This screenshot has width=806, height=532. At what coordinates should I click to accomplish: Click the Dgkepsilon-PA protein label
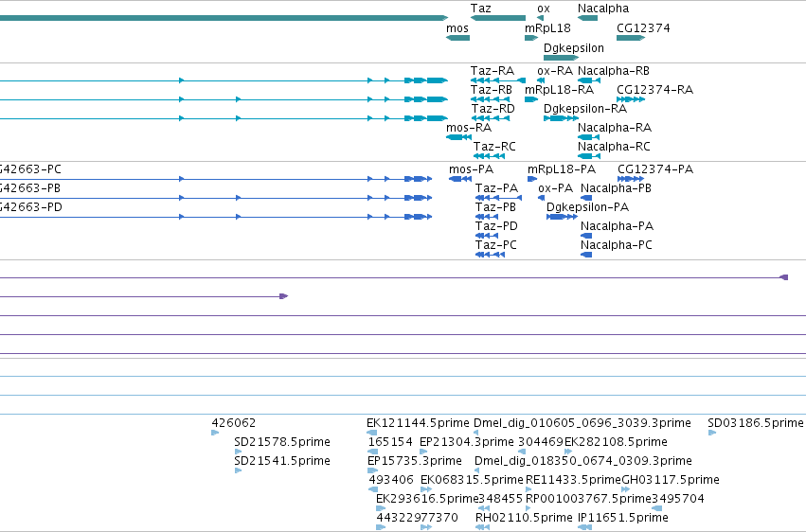(x=587, y=207)
